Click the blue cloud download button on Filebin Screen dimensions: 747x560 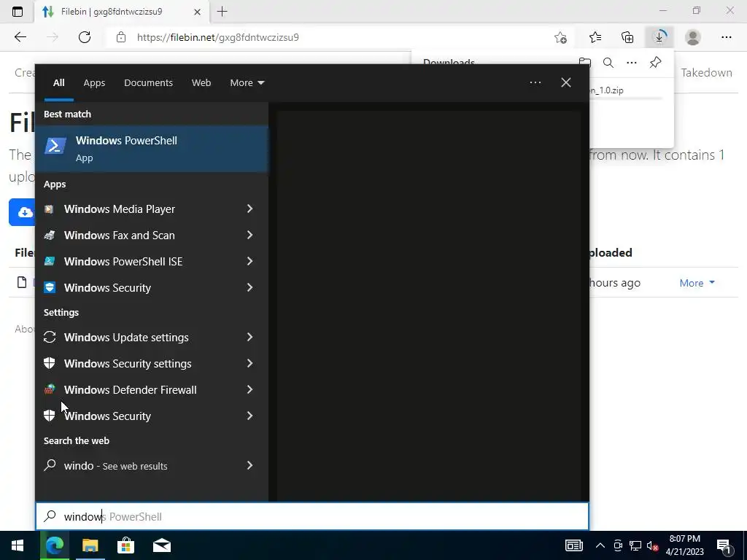pos(22,212)
